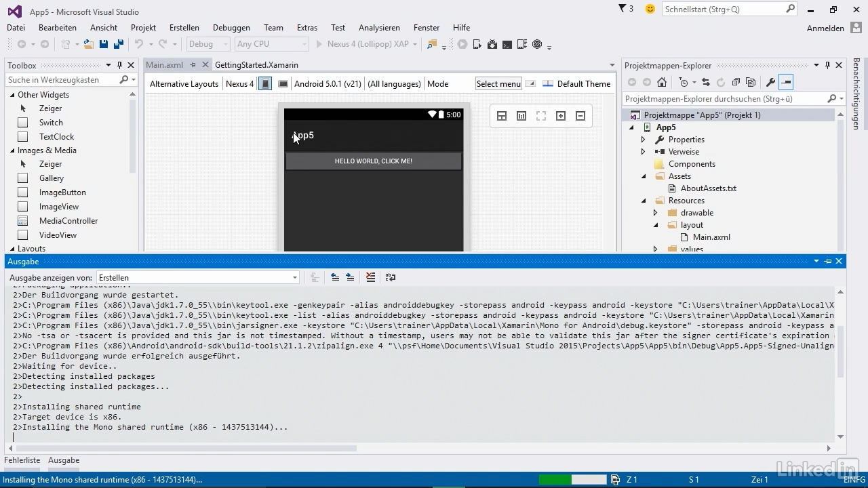The image size is (868, 488).
Task: Expand the Verweise node in project tree
Action: [x=643, y=152]
